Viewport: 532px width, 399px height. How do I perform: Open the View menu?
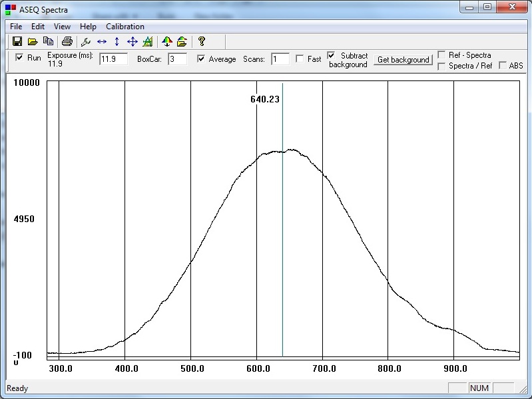click(x=62, y=27)
